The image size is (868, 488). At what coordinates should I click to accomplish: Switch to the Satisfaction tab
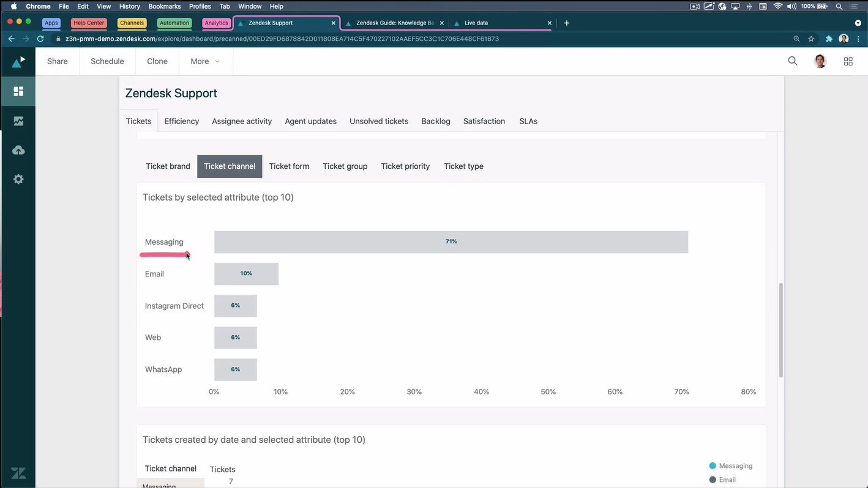484,121
